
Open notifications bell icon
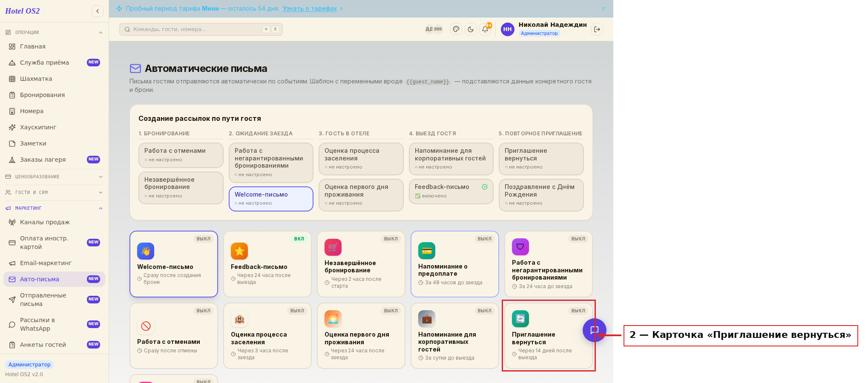coord(485,29)
